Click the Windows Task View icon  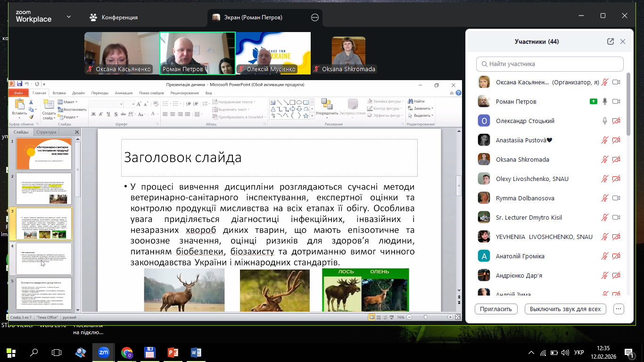pos(57,352)
